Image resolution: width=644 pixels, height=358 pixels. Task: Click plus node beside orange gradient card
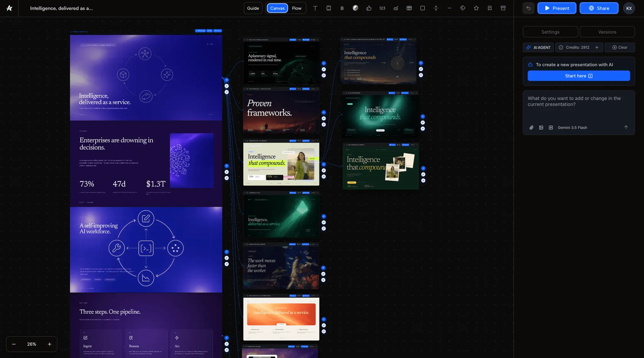324,319
